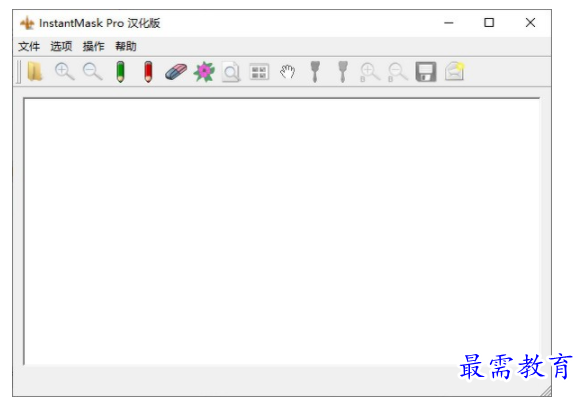Click the second gray brush icon
The image size is (581, 398).
(343, 72)
